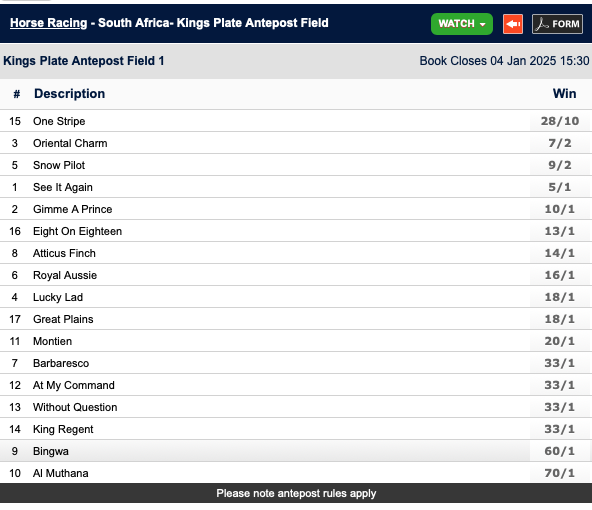This screenshot has height=510, width=592.
Task: Click the orange back arrow icon
Action: click(x=513, y=24)
